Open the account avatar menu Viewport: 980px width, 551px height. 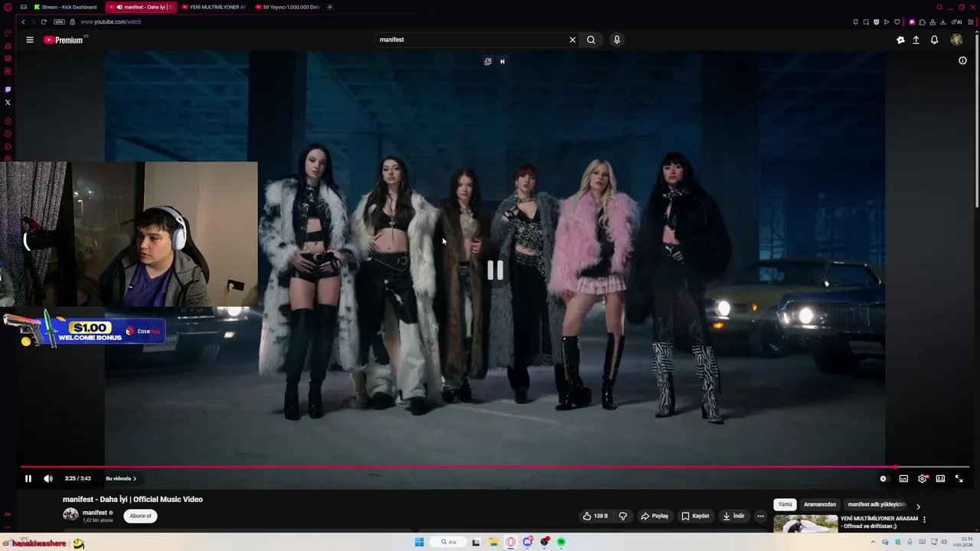click(x=956, y=40)
